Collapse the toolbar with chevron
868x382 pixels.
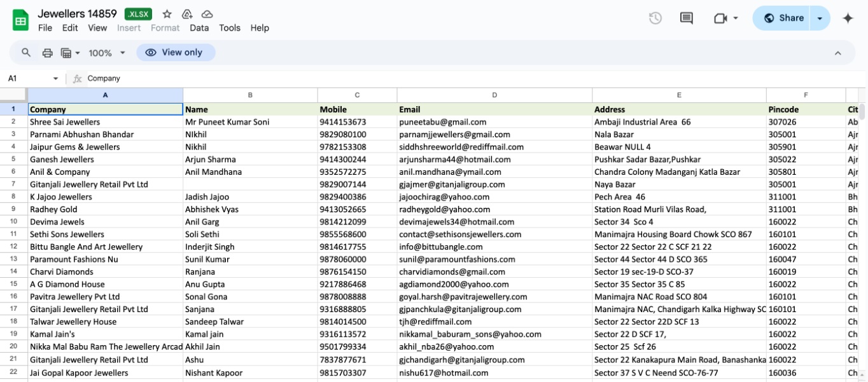coord(838,53)
